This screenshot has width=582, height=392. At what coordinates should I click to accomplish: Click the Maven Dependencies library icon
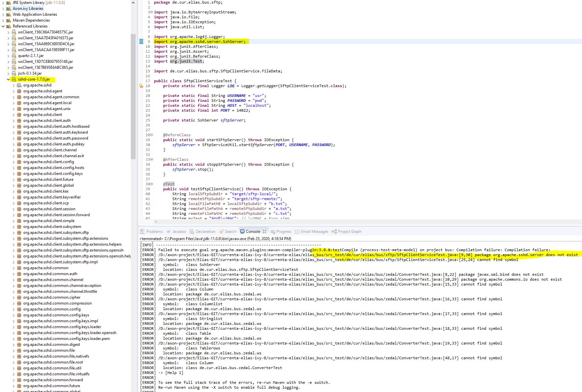coord(9,20)
